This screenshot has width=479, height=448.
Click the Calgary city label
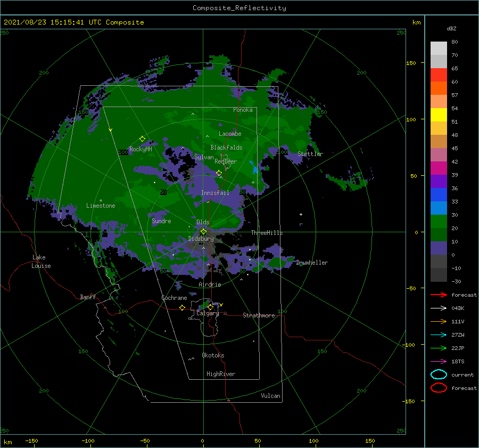[x=208, y=313]
